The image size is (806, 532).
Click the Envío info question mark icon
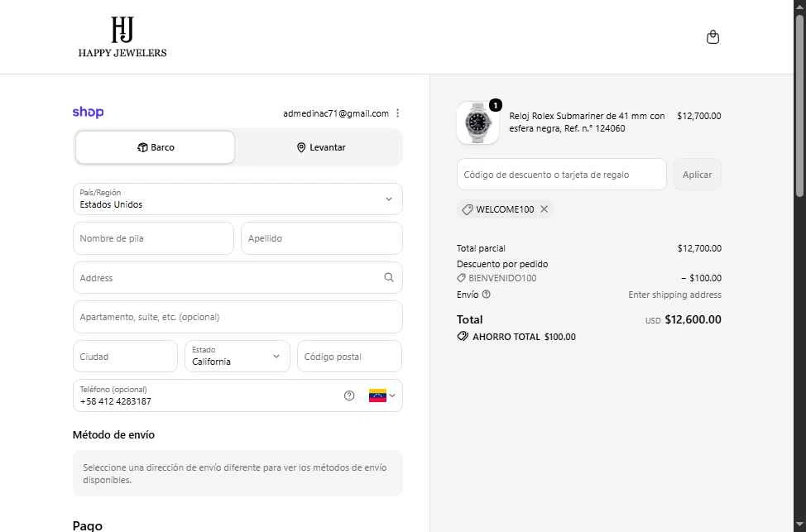pyautogui.click(x=487, y=295)
